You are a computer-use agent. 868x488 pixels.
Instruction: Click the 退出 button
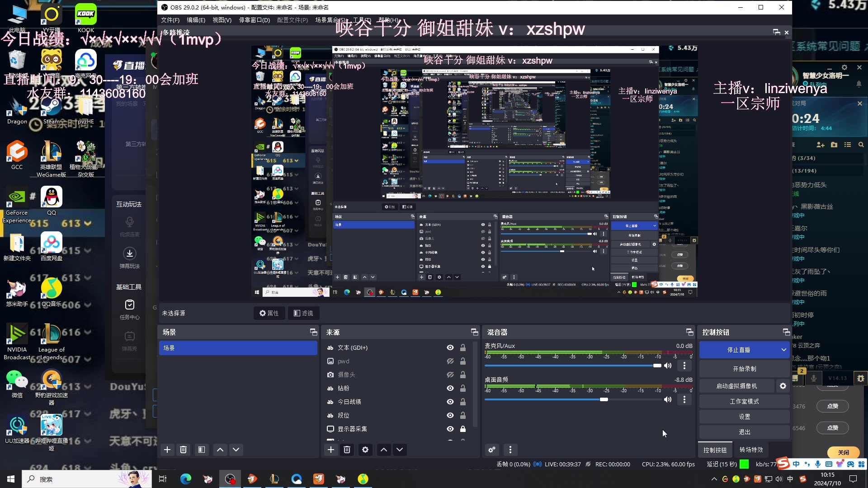point(745,432)
